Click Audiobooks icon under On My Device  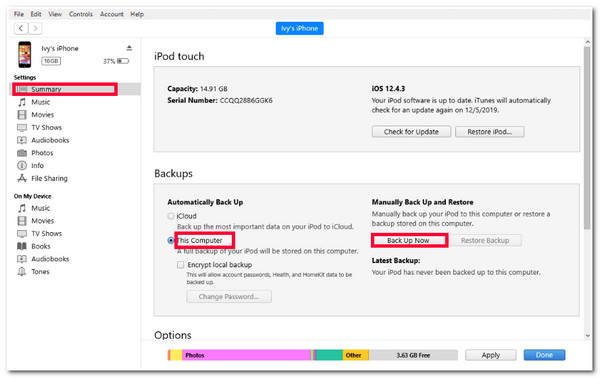click(22, 259)
